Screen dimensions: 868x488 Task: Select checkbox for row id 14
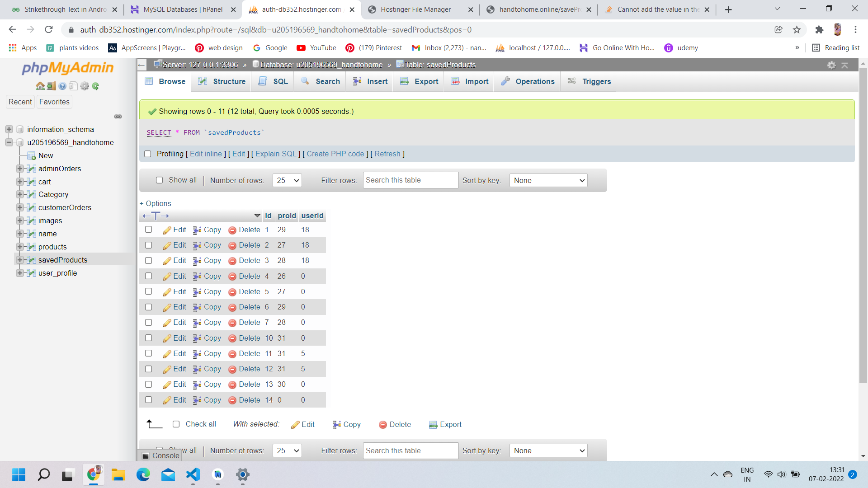point(148,400)
